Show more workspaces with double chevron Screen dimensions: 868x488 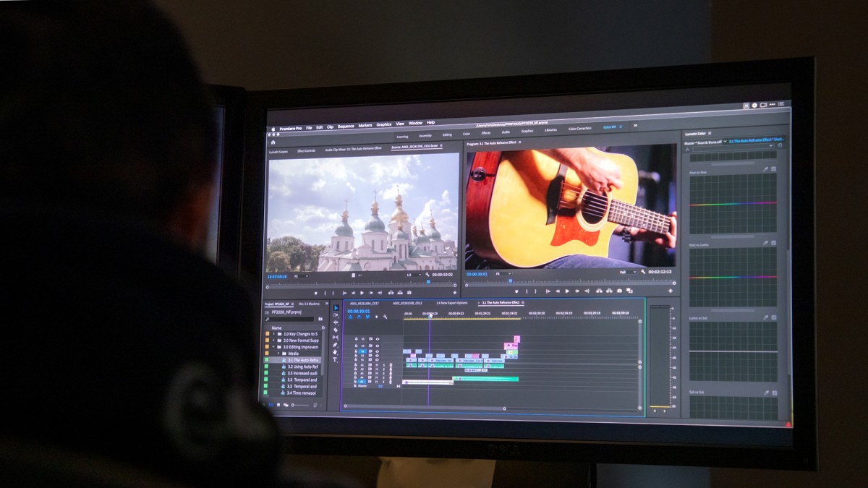[635, 125]
